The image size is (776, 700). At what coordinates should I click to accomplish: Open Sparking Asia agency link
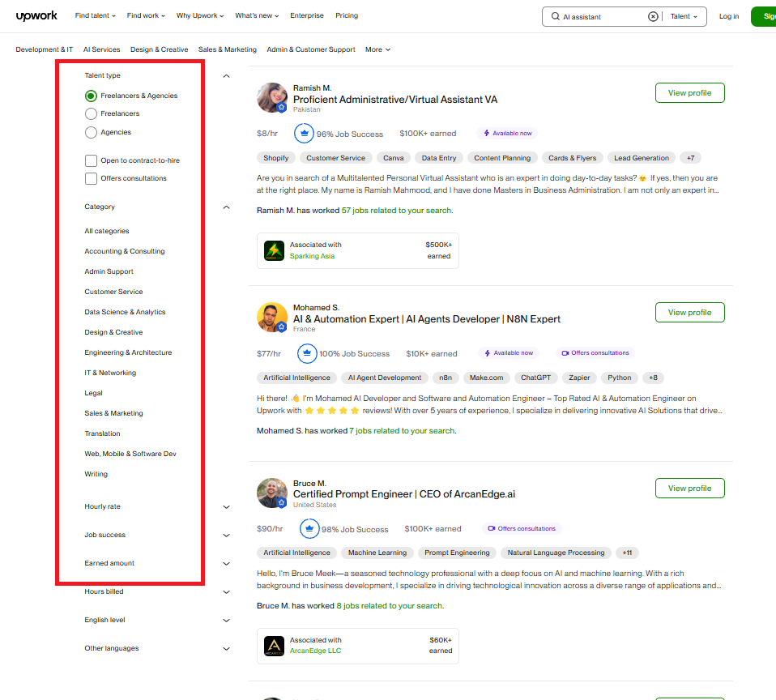[312, 256]
